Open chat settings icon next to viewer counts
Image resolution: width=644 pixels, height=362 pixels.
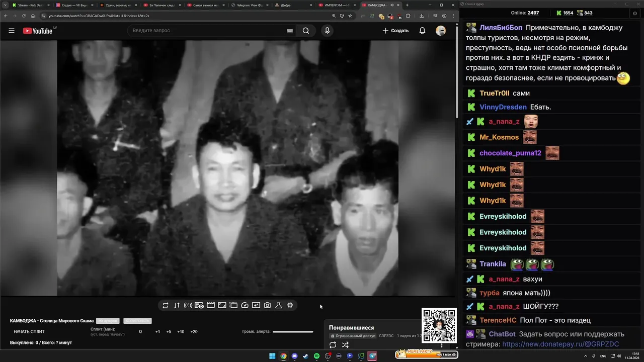tap(634, 13)
